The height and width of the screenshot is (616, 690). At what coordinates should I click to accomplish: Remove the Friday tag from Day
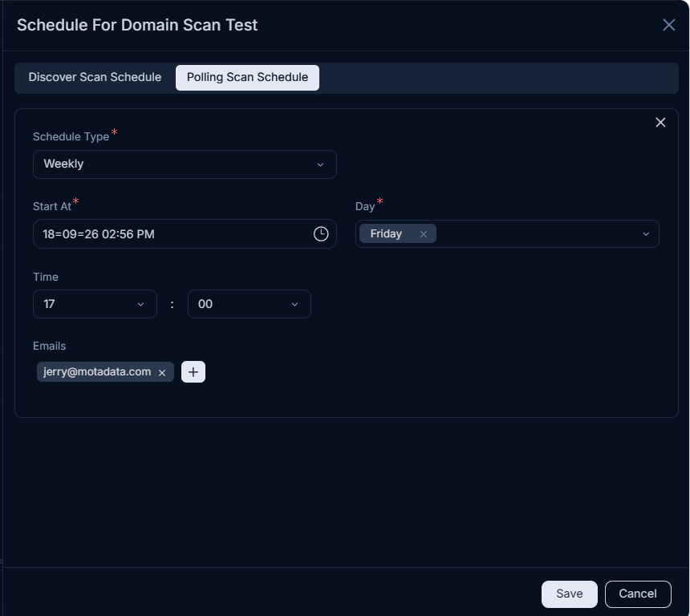424,234
